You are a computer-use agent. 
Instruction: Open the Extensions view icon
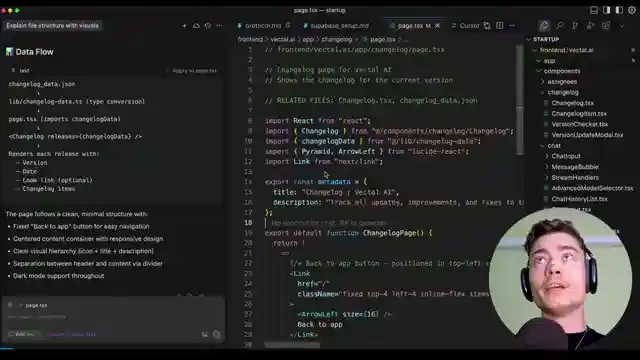[606, 26]
